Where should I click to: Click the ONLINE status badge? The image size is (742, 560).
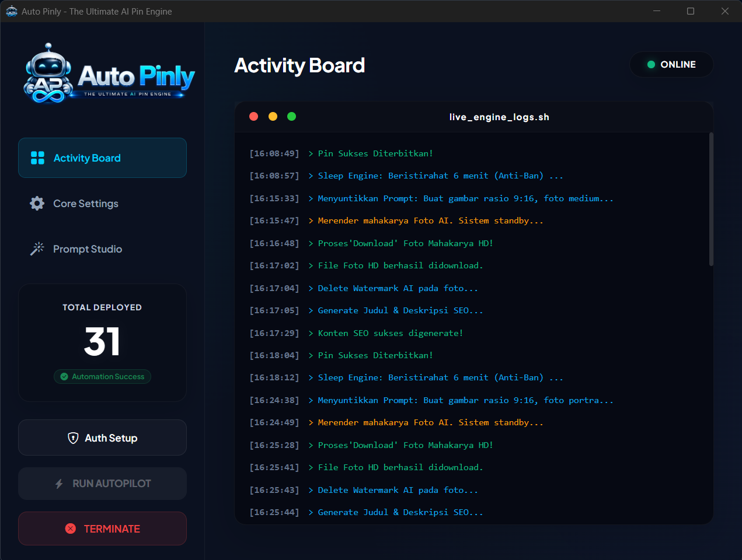click(x=671, y=64)
